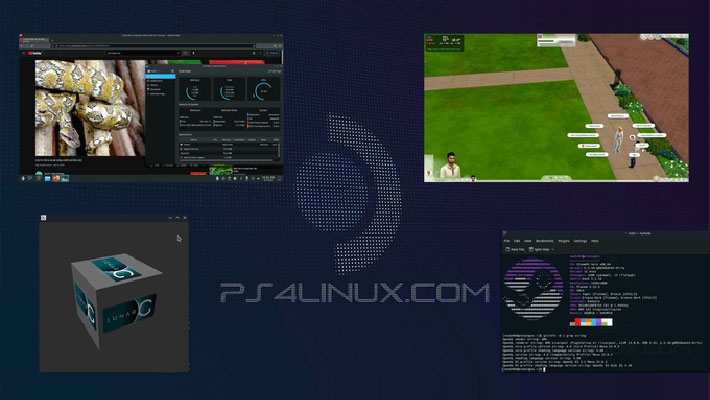Click the Dolphin file manager icon in taskbar

48,178
